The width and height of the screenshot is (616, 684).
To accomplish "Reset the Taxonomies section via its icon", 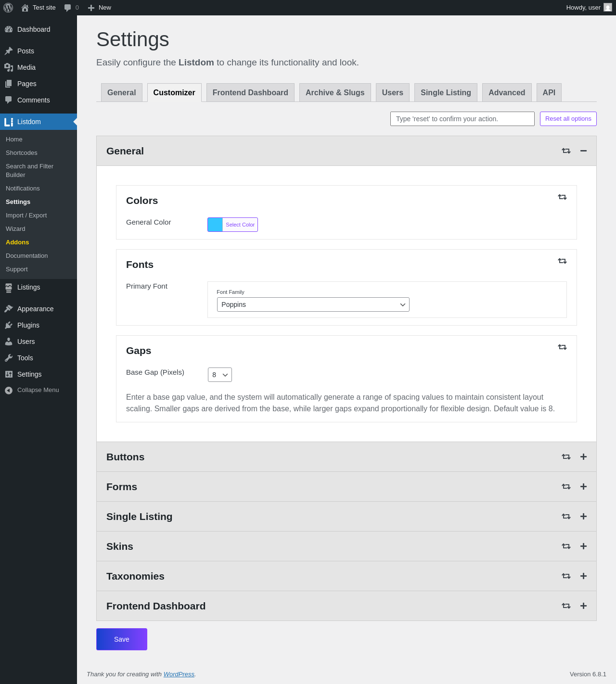I will click(566, 576).
